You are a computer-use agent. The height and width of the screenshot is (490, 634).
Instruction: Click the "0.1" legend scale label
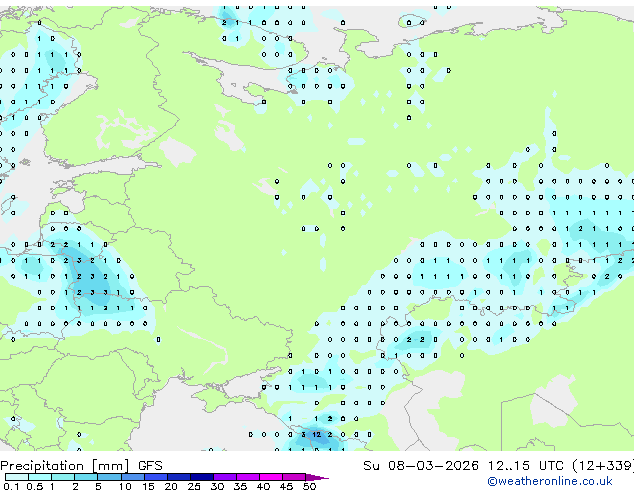(11, 486)
